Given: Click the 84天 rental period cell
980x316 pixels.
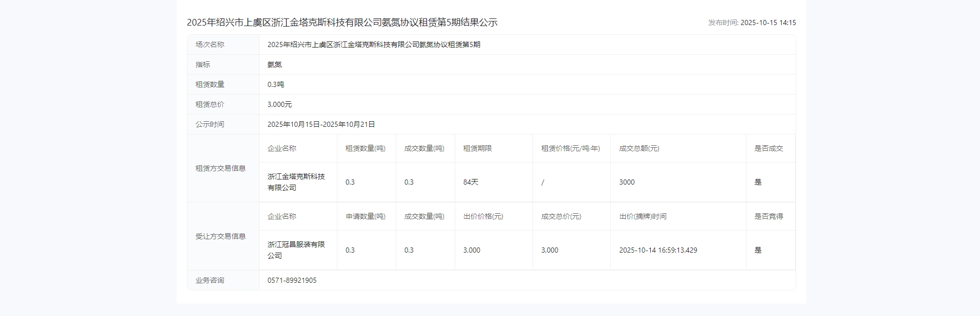Looking at the screenshot, I should tap(471, 182).
